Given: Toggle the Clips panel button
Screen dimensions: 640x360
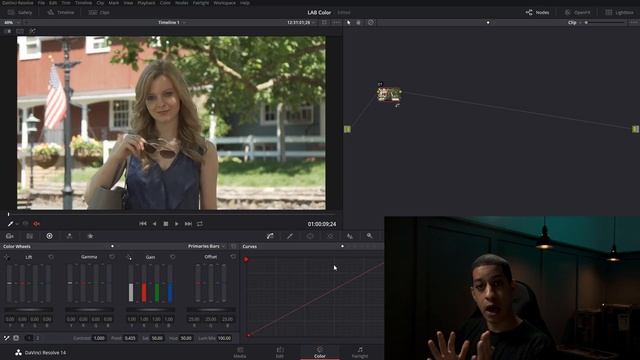Looking at the screenshot, I should [x=99, y=12].
